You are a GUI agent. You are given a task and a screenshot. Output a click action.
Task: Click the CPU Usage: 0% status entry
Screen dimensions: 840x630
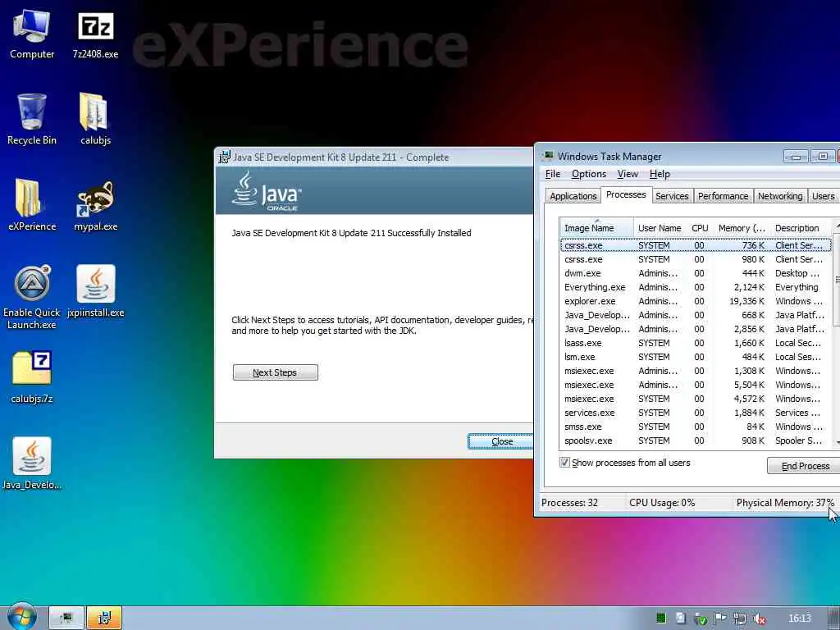(662, 503)
